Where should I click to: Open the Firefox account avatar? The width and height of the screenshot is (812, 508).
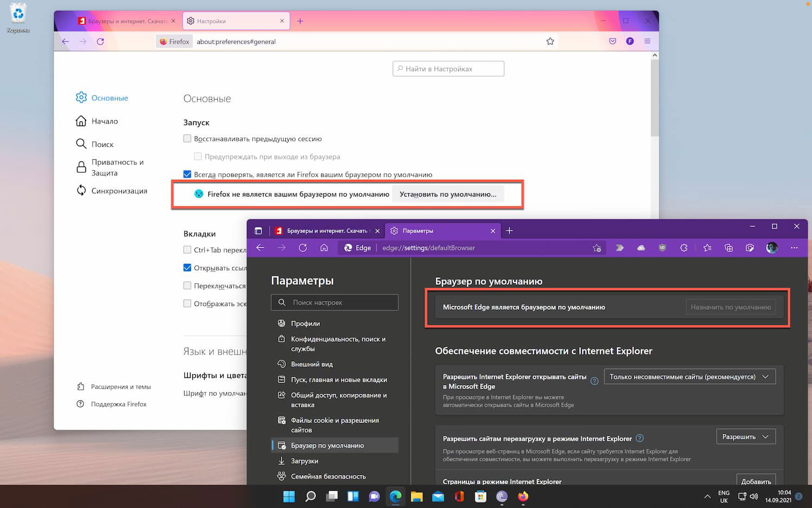pyautogui.click(x=630, y=41)
